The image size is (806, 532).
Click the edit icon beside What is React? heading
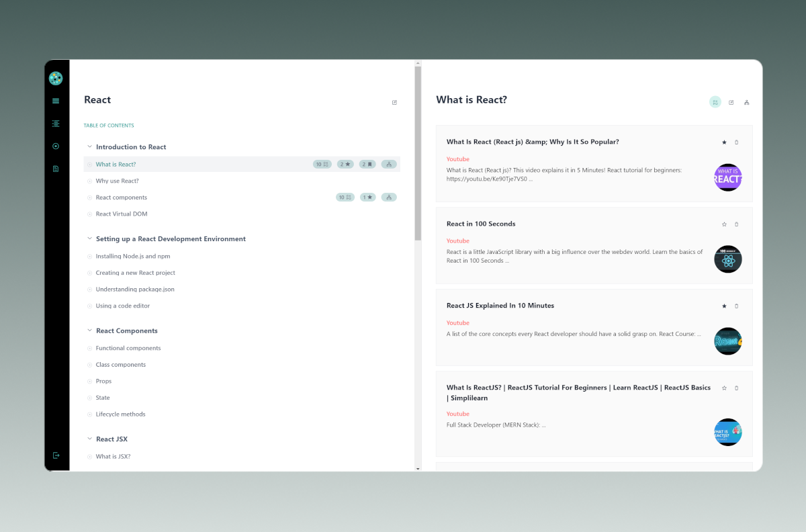tap(731, 102)
